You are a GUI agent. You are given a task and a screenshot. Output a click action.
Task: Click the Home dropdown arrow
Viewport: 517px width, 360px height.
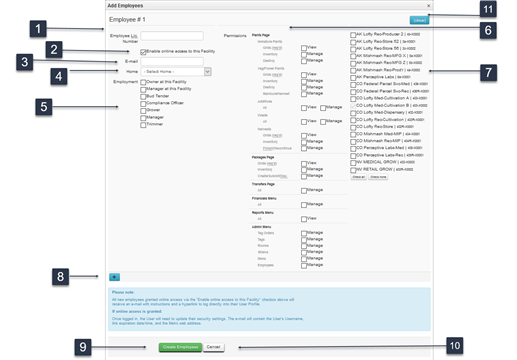[x=207, y=72]
